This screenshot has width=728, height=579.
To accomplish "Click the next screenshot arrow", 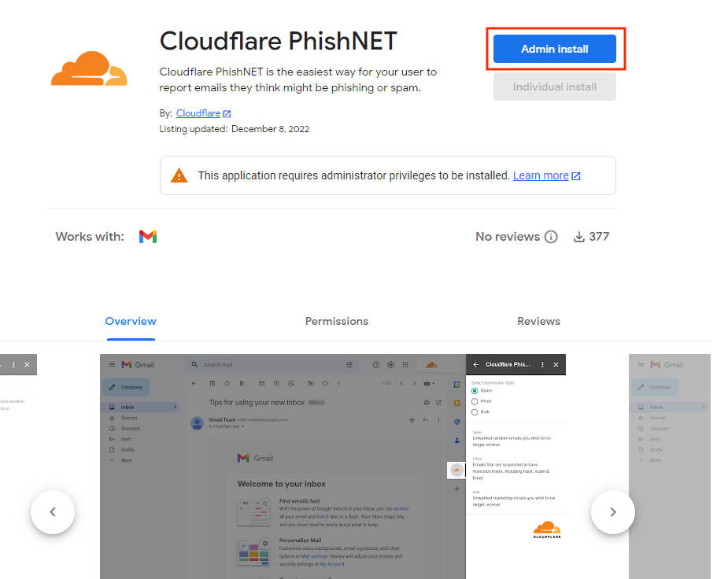I will [x=612, y=511].
